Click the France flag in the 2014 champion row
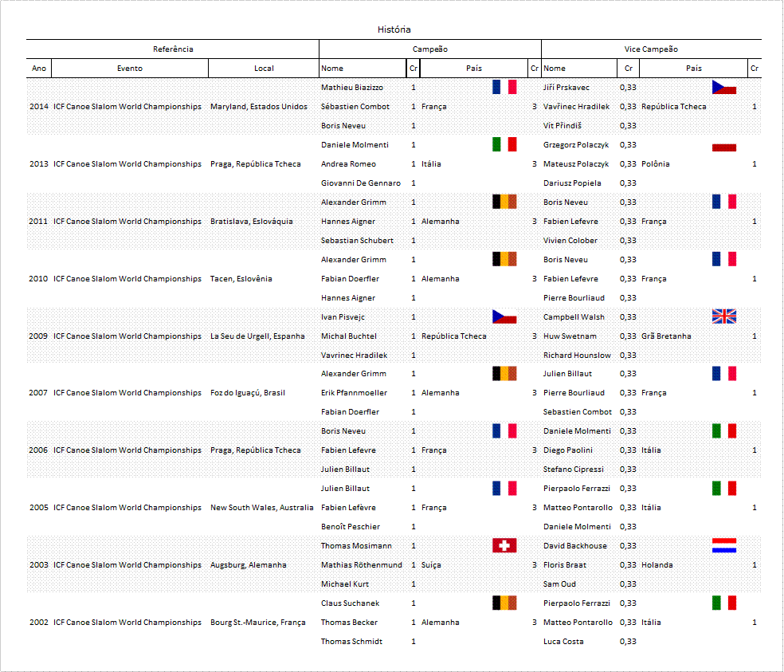Image resolution: width=784 pixels, height=672 pixels. [x=504, y=87]
